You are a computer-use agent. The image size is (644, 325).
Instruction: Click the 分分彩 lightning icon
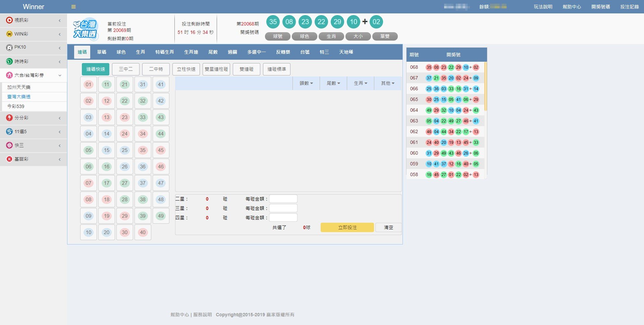9,118
